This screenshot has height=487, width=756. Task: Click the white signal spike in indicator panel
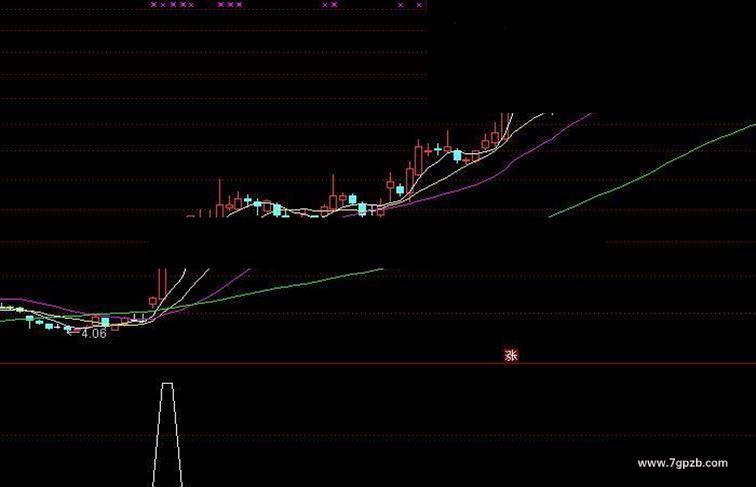pyautogui.click(x=167, y=434)
